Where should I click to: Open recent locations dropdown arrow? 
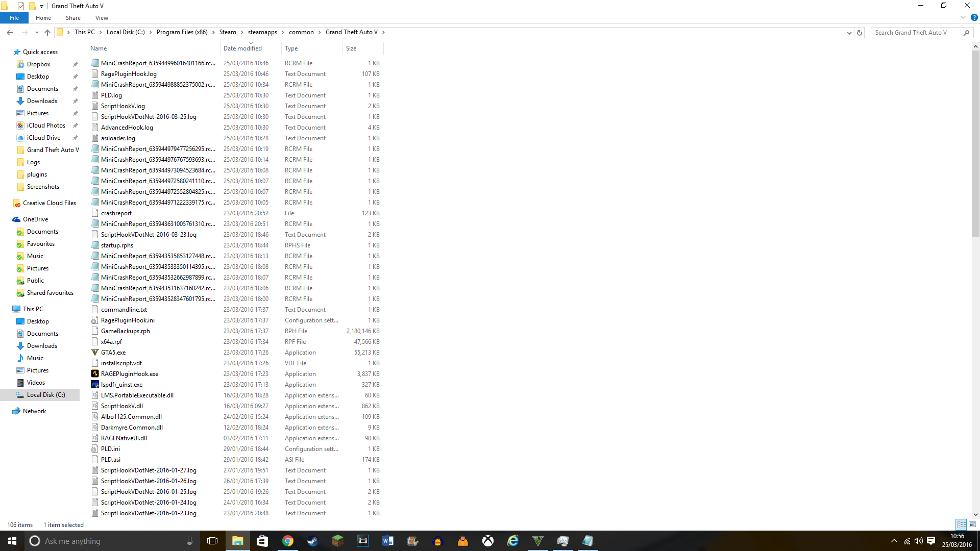pos(37,33)
